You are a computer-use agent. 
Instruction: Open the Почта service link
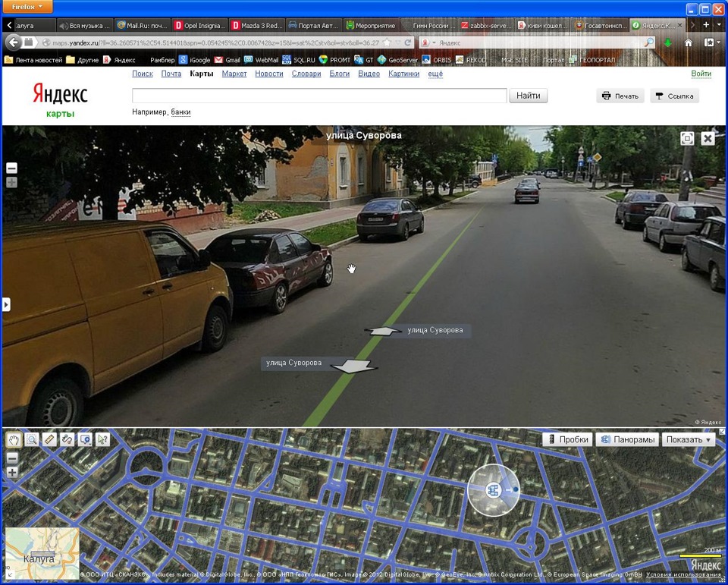171,74
